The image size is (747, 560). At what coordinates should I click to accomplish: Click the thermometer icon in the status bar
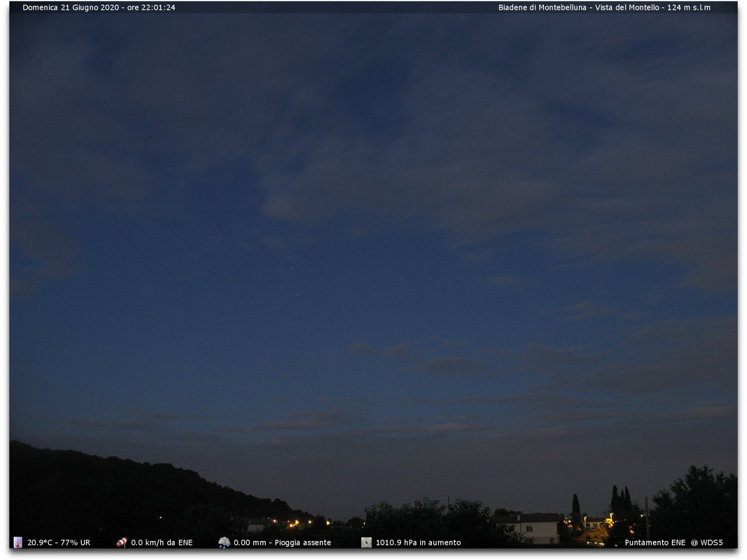[x=18, y=542]
